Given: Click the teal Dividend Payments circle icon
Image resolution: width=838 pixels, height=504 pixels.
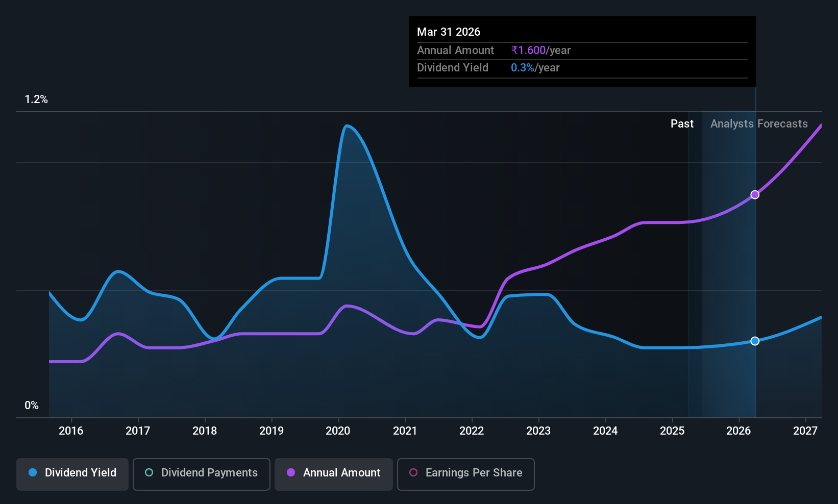Looking at the screenshot, I should (x=149, y=472).
